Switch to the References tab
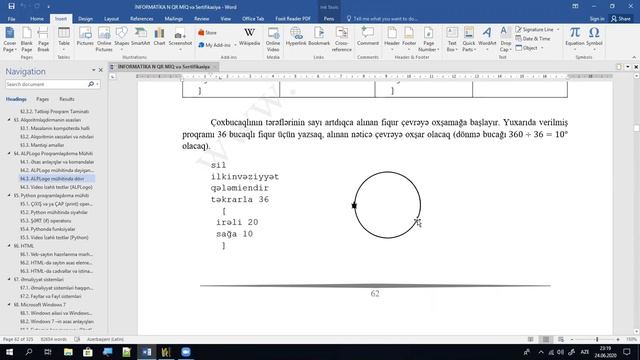 (142, 19)
